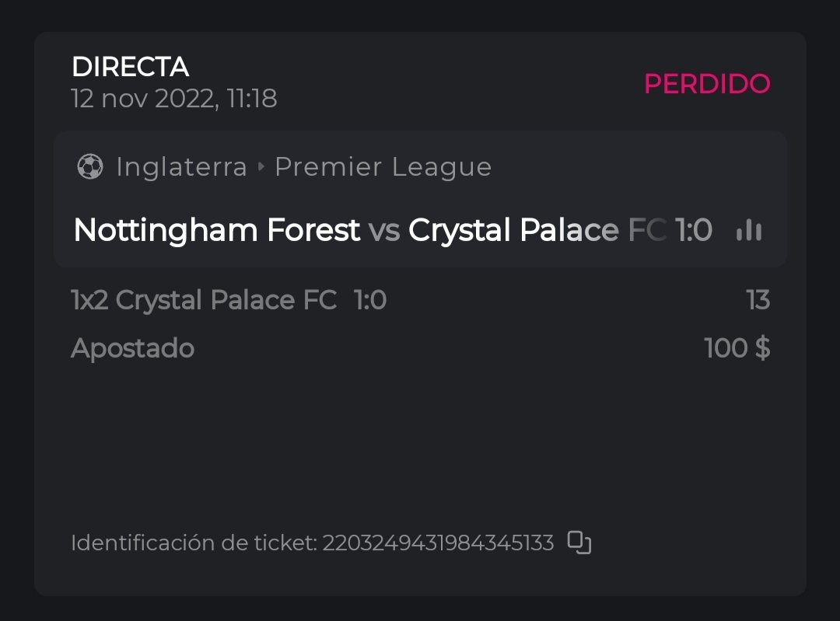Click the 1x2 Crystal Palace FC selection
The width and height of the screenshot is (840, 621).
coord(204,300)
